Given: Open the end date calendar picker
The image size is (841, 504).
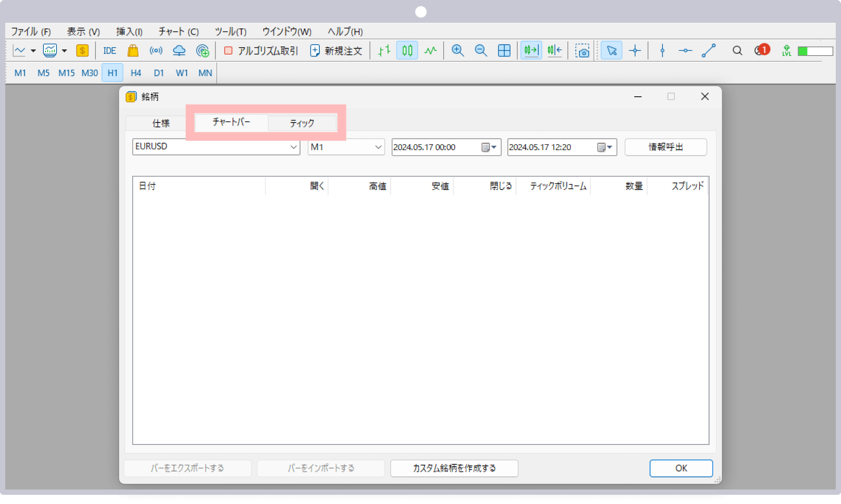Looking at the screenshot, I should (x=605, y=147).
